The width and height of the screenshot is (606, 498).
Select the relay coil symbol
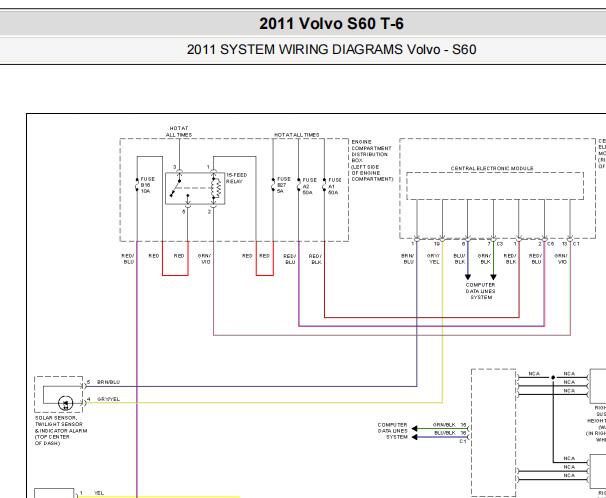(218, 188)
